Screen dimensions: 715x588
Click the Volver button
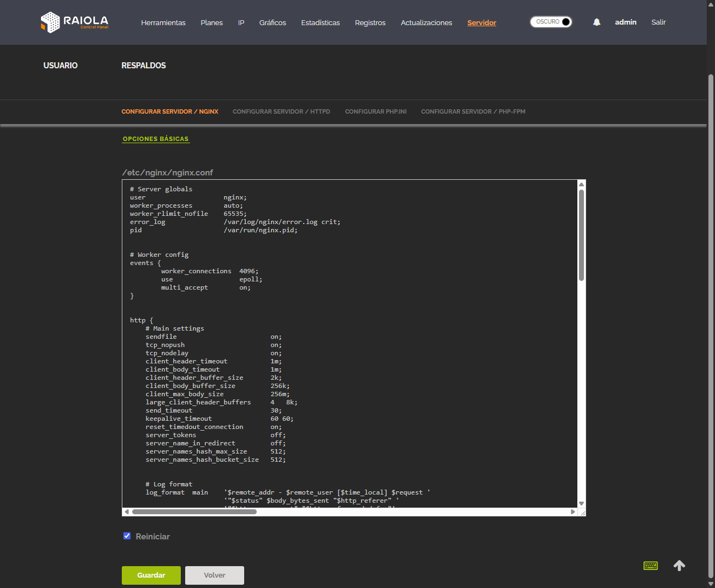click(x=215, y=575)
